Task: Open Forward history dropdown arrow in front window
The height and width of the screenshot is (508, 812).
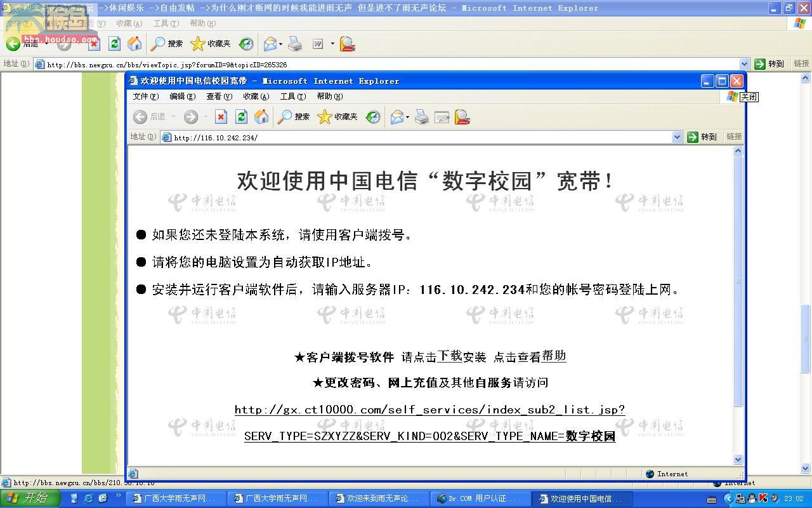Action: tap(205, 117)
